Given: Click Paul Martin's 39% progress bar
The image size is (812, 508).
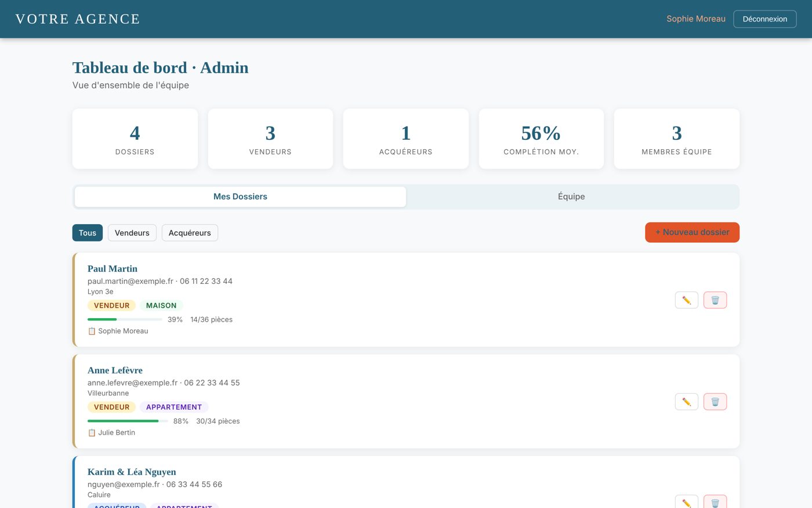Looking at the screenshot, I should [x=125, y=319].
